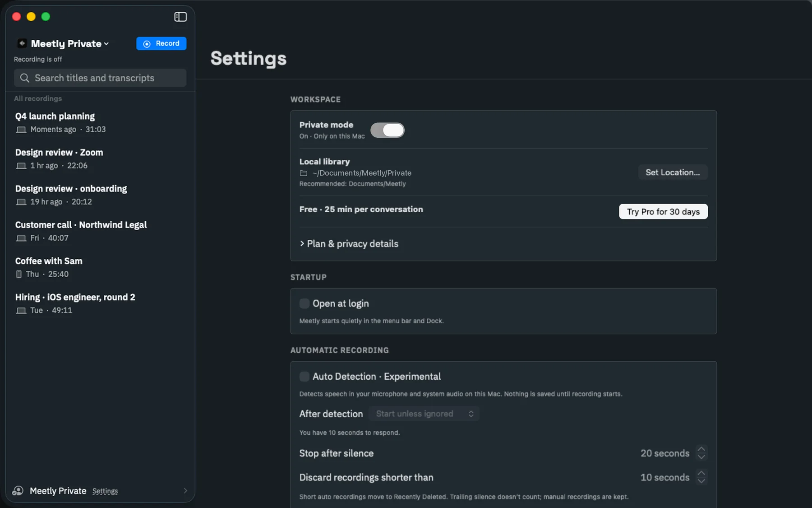Click the Meetly app logo icon
This screenshot has width=812, height=508.
pos(22,43)
